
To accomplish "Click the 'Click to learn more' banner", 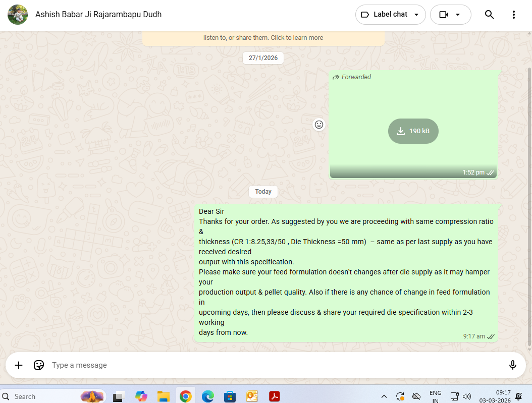I will 263,37.
